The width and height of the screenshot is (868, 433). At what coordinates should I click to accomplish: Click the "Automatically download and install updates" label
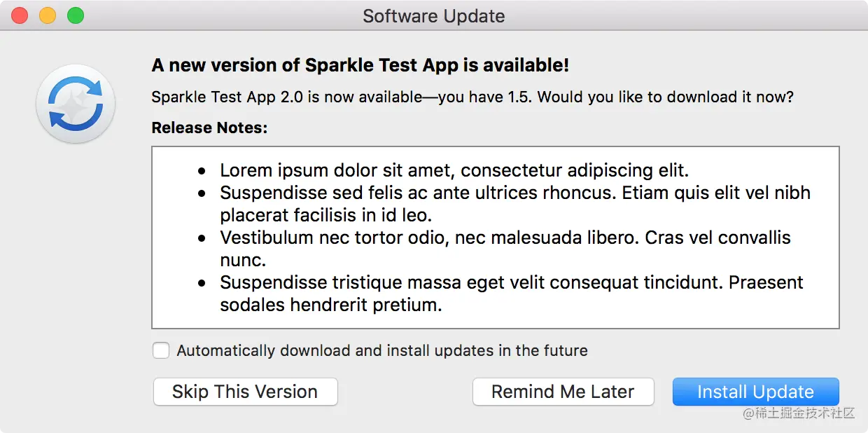(382, 350)
